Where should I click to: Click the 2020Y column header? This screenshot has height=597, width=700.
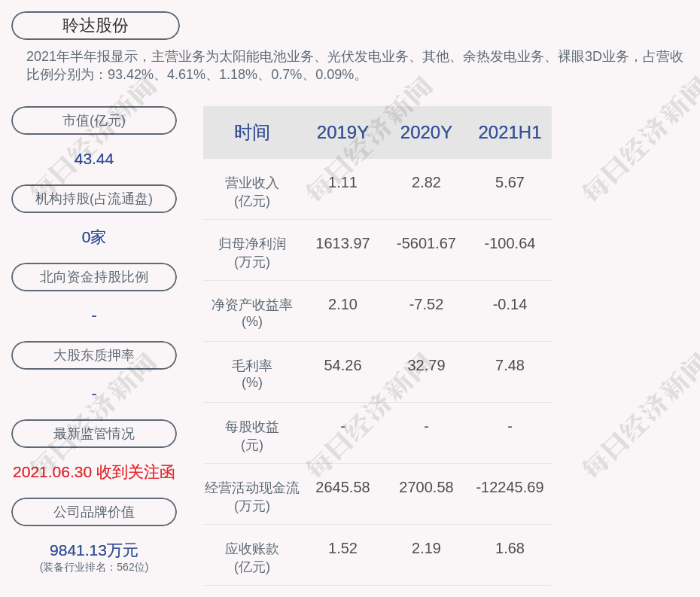(x=426, y=132)
